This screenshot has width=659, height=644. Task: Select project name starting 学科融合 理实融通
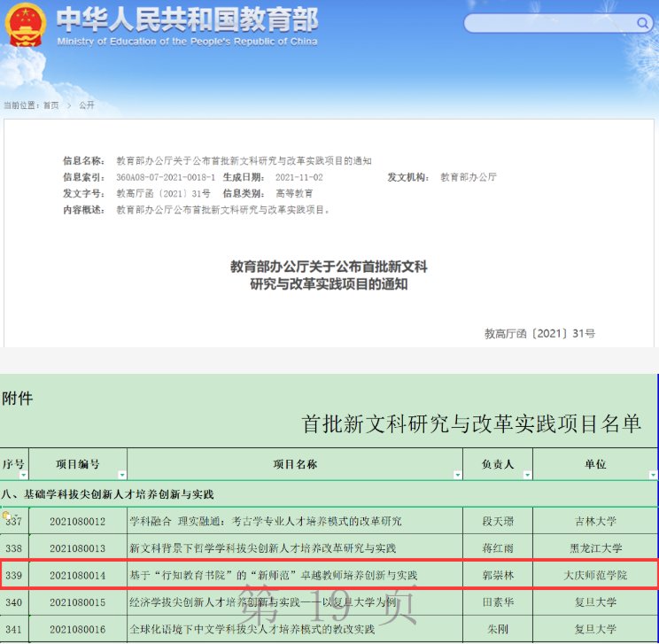(x=295, y=521)
